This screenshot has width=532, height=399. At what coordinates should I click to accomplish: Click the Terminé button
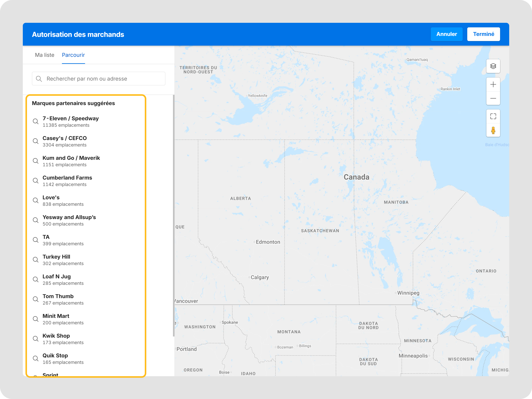(483, 34)
